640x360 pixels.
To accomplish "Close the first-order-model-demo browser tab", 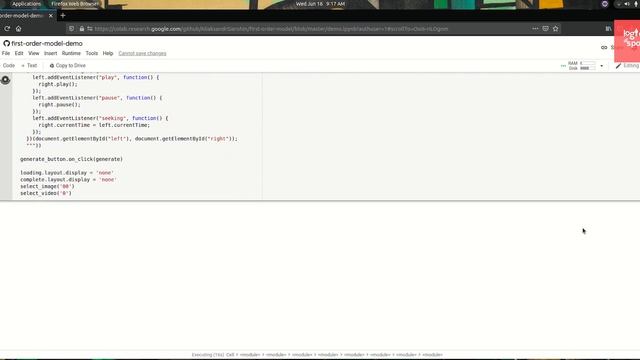I will [51, 16].
